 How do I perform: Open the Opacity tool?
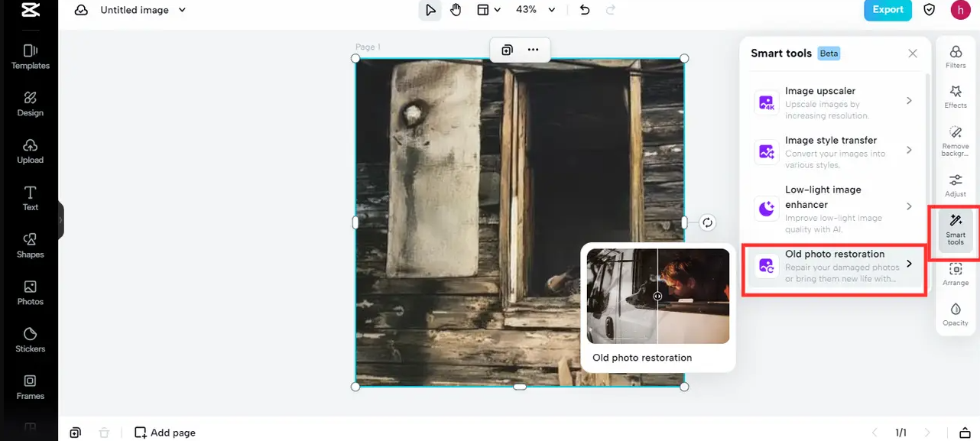click(956, 314)
